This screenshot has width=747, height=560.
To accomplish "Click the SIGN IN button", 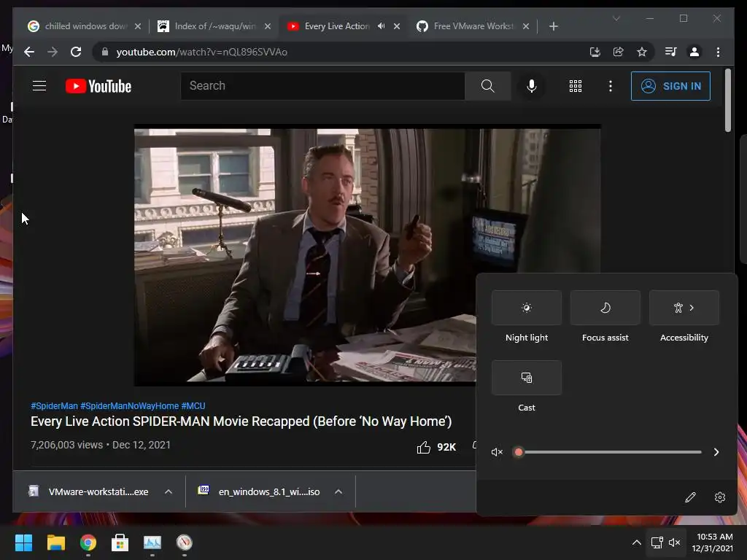I will 670,86.
